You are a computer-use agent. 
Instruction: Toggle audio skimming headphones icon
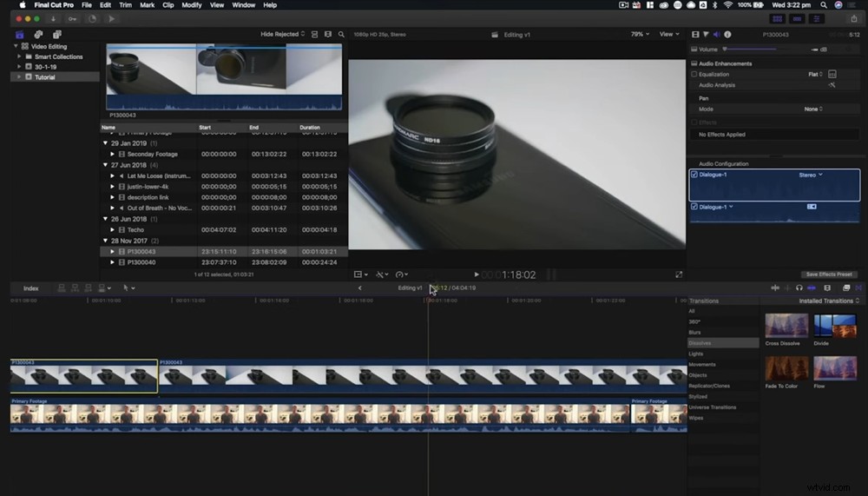coord(799,288)
